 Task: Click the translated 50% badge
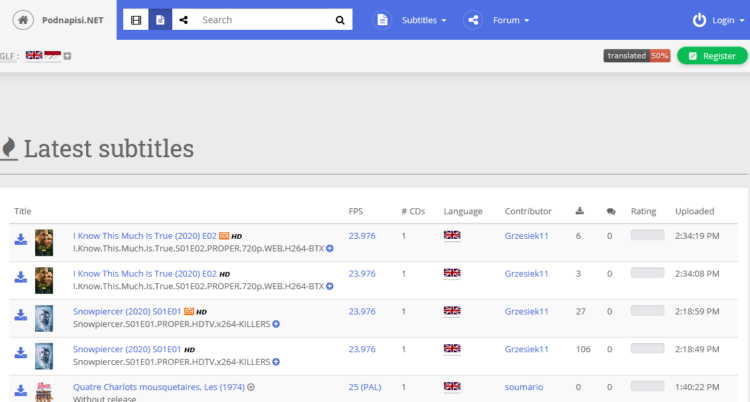click(637, 56)
